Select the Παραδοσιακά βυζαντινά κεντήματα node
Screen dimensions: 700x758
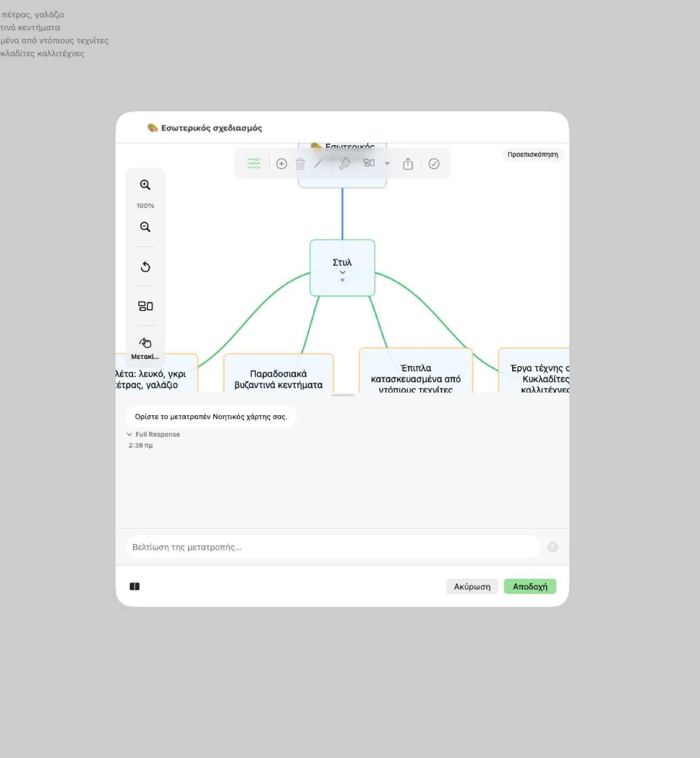tap(279, 373)
